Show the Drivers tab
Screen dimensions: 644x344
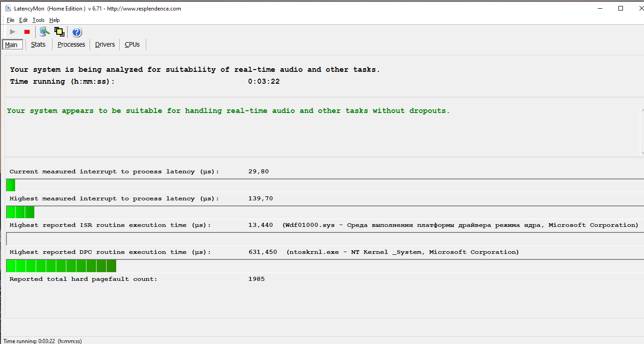105,44
